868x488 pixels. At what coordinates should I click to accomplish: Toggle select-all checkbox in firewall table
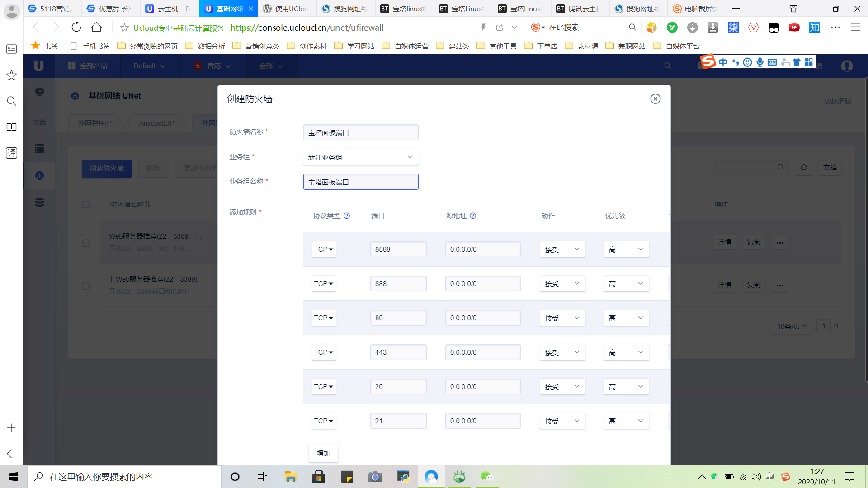[86, 205]
